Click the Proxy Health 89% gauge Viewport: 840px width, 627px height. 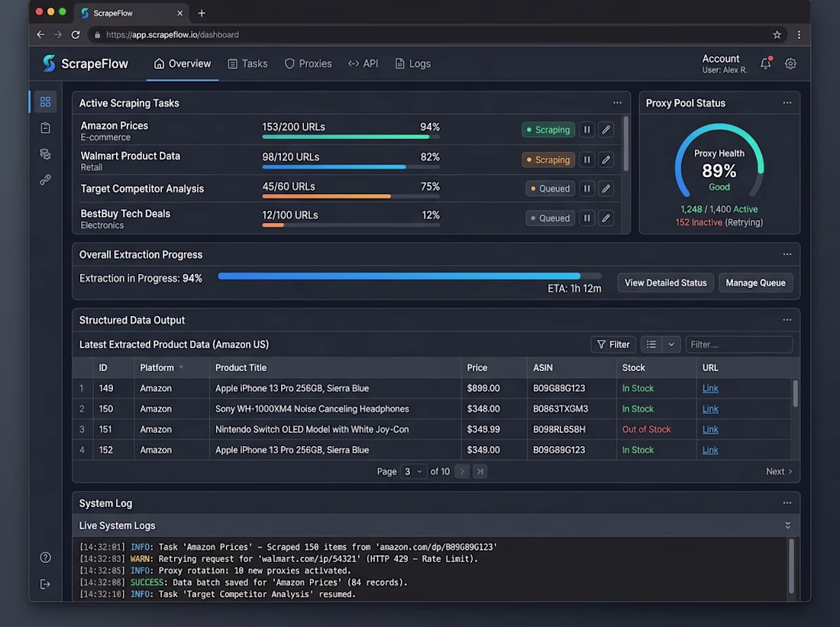click(719, 162)
